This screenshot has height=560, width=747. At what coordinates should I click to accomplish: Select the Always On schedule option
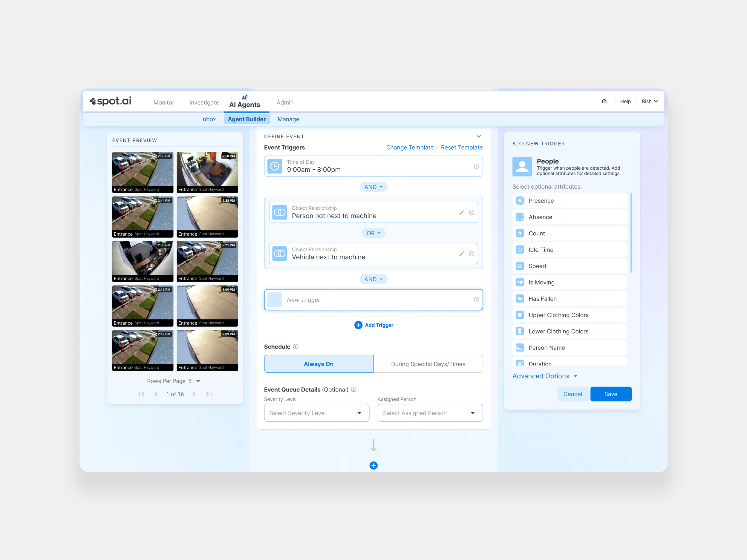[319, 364]
